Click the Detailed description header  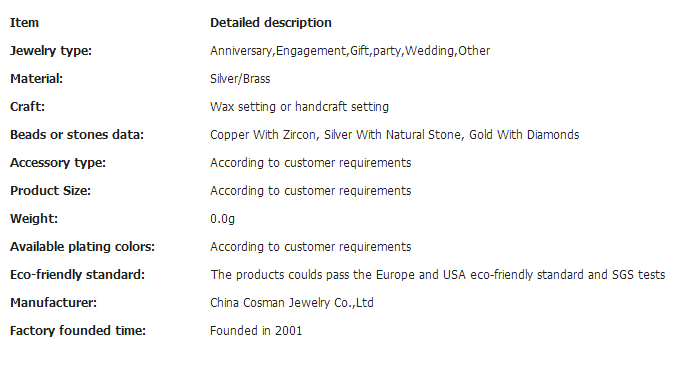coord(271,23)
